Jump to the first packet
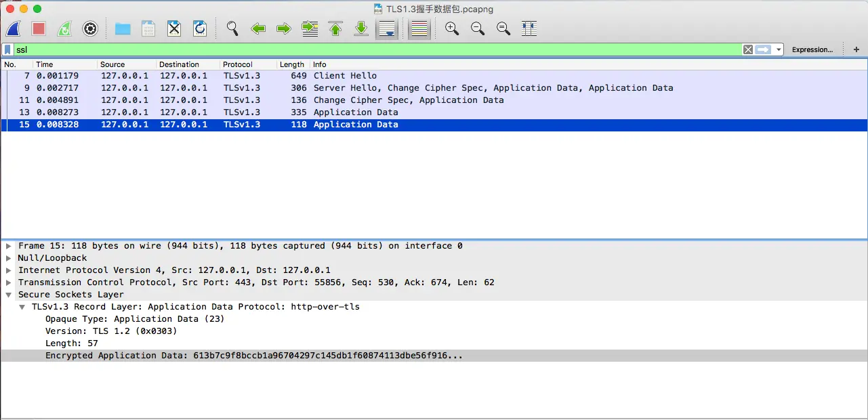This screenshot has height=420, width=868. click(x=335, y=28)
